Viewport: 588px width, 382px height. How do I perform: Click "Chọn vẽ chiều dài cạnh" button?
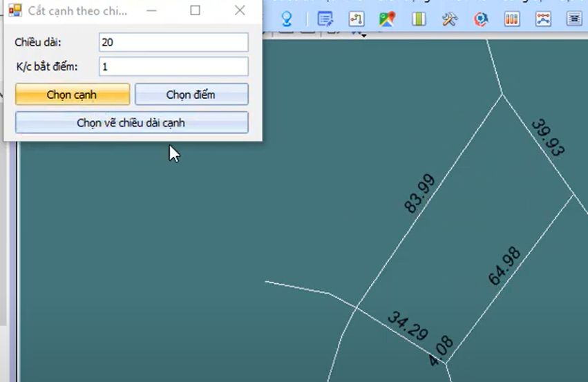(x=131, y=123)
